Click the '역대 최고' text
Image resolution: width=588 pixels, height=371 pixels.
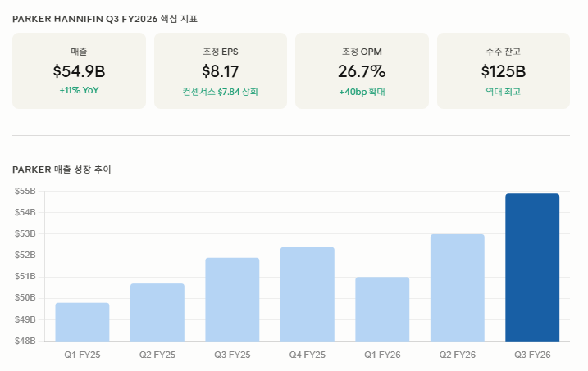504,92
